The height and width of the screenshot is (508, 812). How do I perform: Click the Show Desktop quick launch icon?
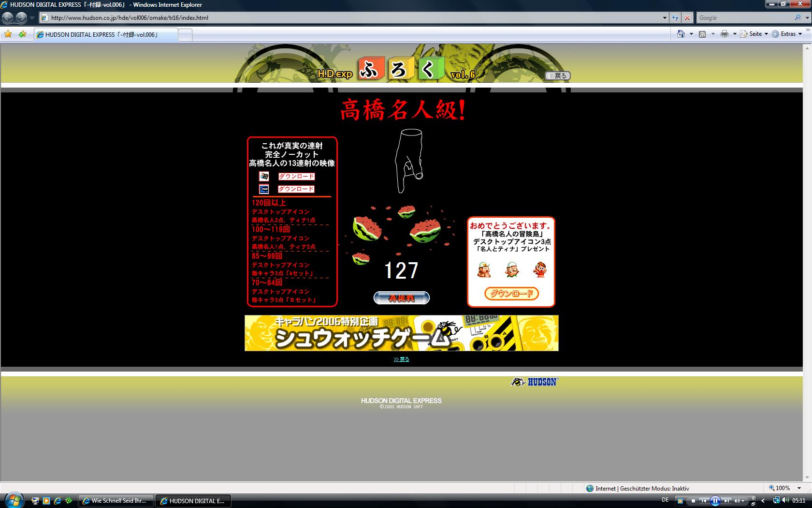point(35,501)
